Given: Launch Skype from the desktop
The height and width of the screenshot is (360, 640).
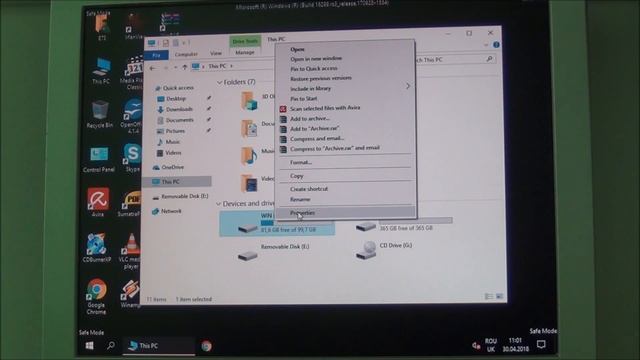Looking at the screenshot, I should coord(132,157).
